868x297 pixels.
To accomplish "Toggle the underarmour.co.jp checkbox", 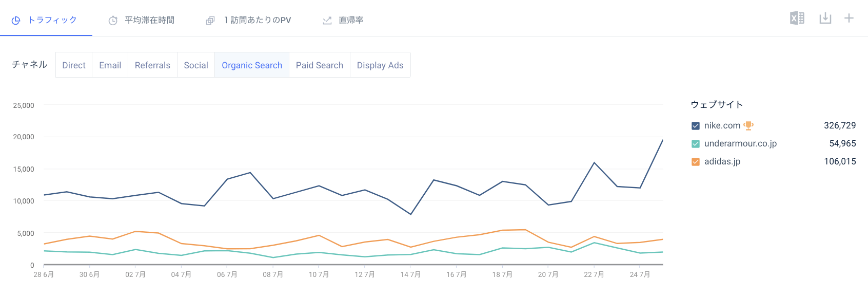I will [x=696, y=144].
